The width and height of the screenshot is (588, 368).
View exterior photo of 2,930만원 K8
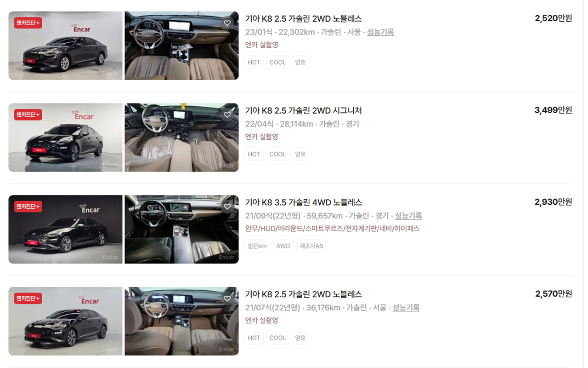(x=65, y=229)
